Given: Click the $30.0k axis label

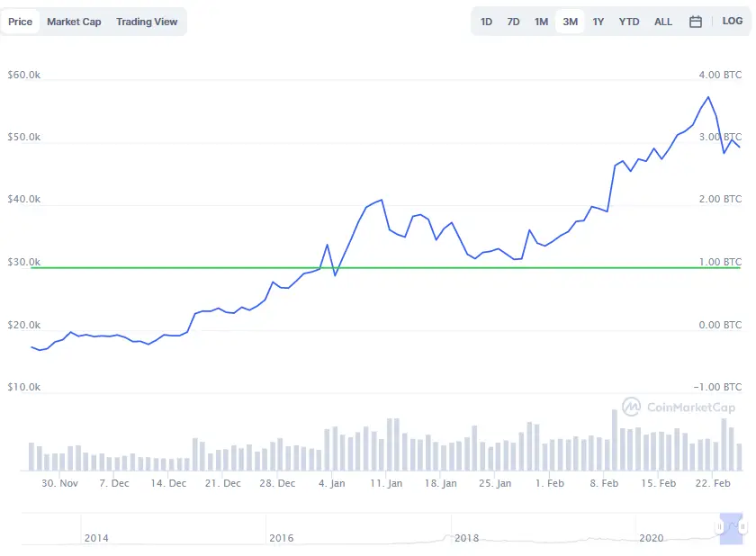Looking at the screenshot, I should tap(23, 262).
